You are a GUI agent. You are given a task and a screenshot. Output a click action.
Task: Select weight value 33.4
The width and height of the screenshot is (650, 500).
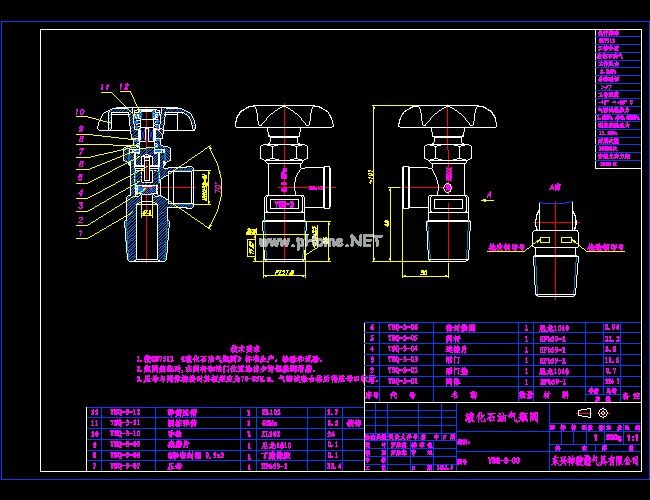point(334,466)
